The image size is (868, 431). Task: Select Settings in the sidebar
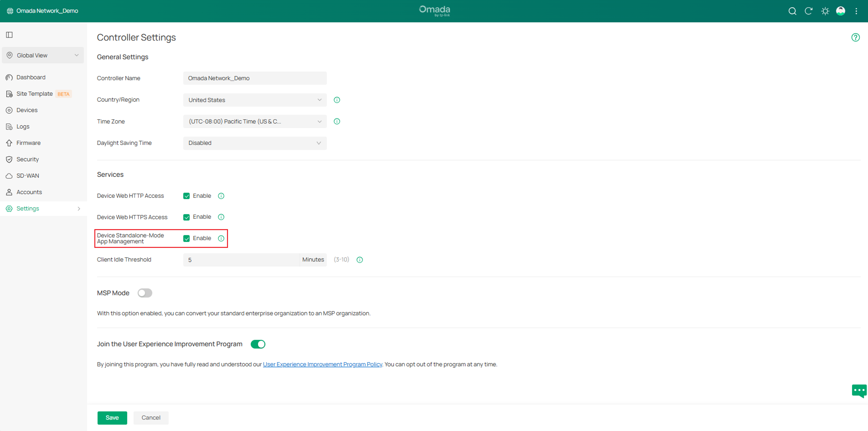pos(43,209)
